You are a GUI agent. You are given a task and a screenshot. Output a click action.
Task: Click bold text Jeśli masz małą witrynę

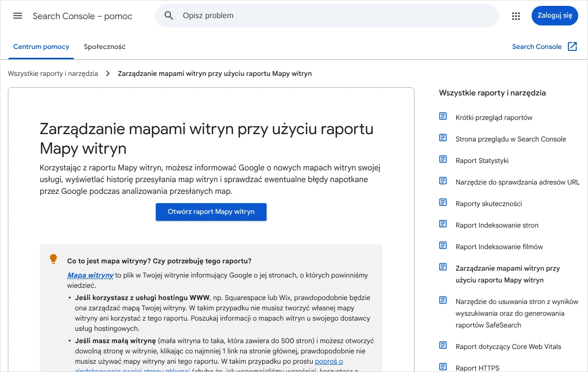(x=116, y=341)
